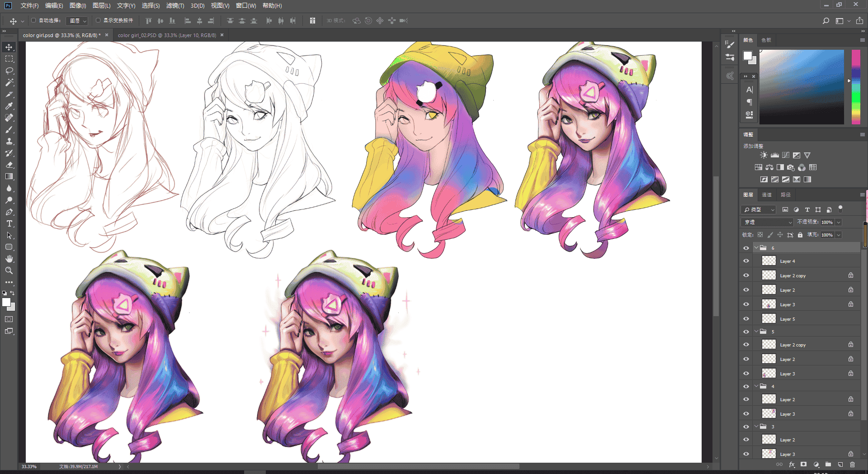Viewport: 868px width, 474px height.
Task: Select the Zoom tool
Action: [x=9, y=270]
